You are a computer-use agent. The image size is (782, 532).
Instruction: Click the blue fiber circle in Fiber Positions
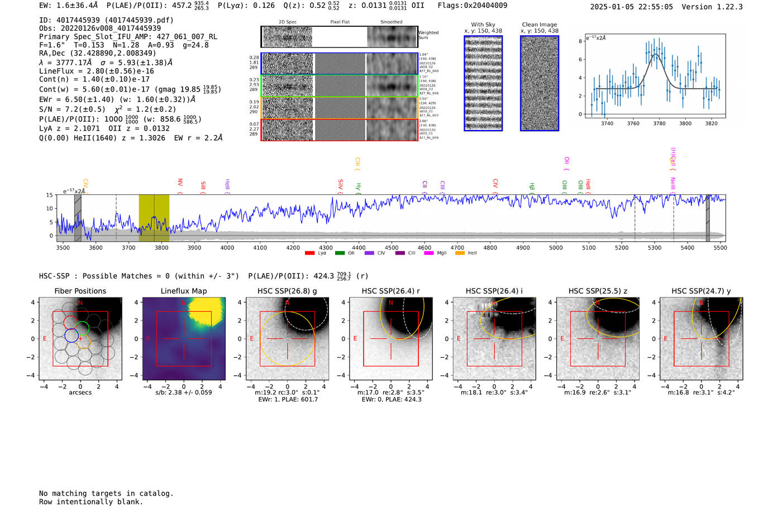pos(71,336)
